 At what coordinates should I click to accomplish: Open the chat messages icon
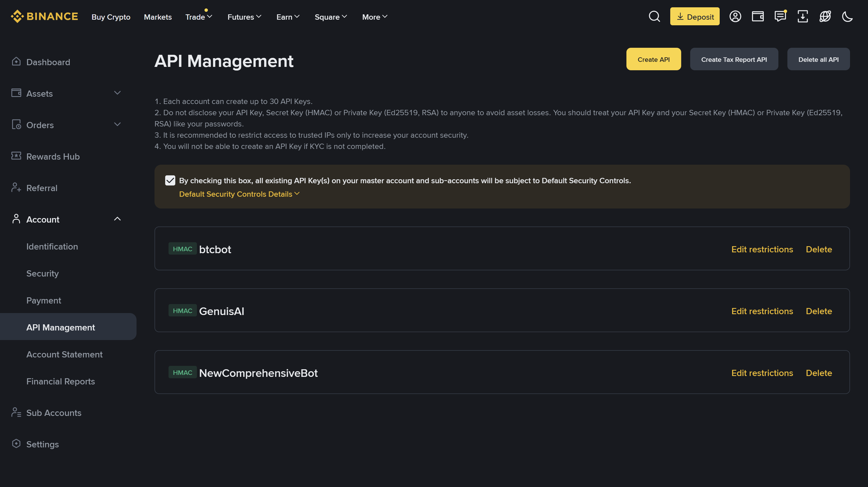(780, 16)
